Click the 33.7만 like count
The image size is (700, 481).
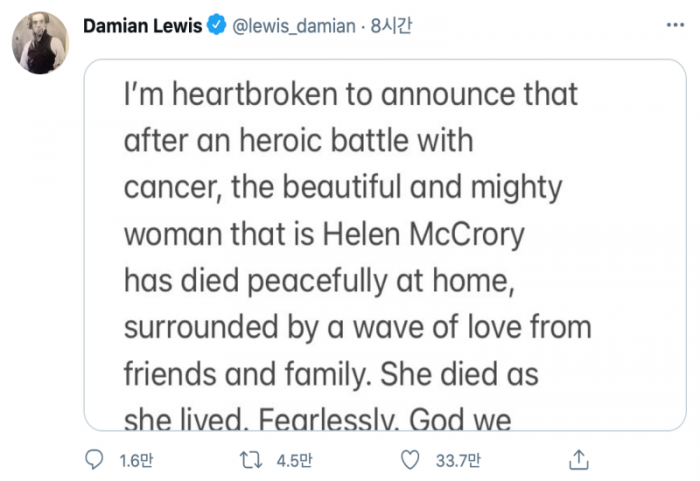tap(458, 460)
